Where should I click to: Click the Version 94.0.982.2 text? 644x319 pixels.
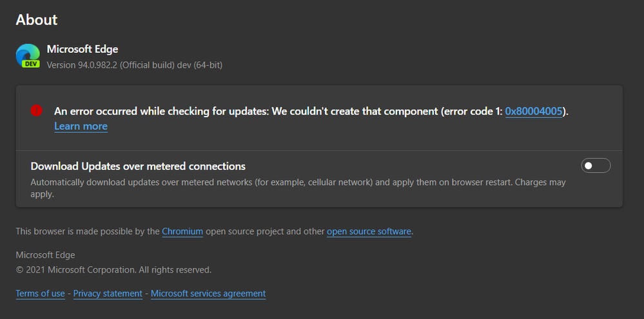(x=135, y=65)
